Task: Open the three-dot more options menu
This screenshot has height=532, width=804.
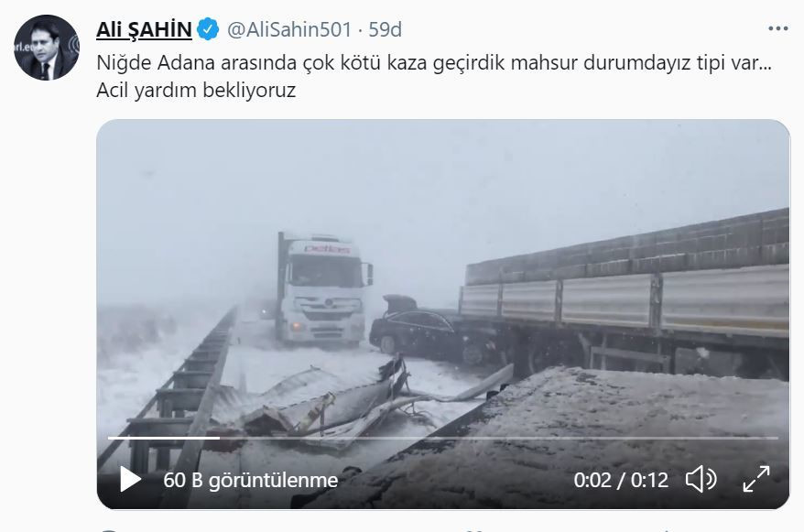Action: [x=777, y=29]
